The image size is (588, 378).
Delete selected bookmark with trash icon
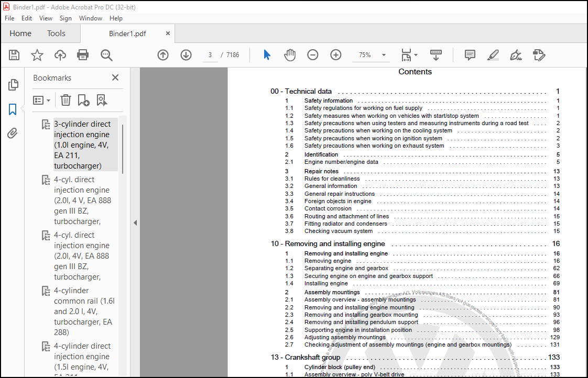(66, 100)
